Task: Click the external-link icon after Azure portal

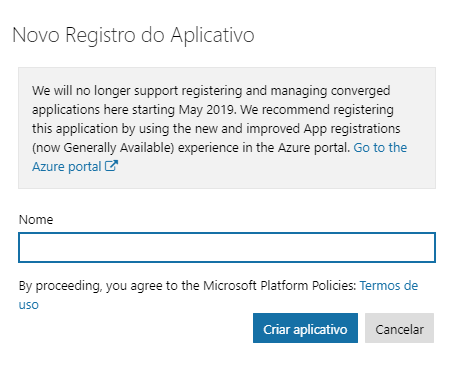Action: click(x=111, y=166)
